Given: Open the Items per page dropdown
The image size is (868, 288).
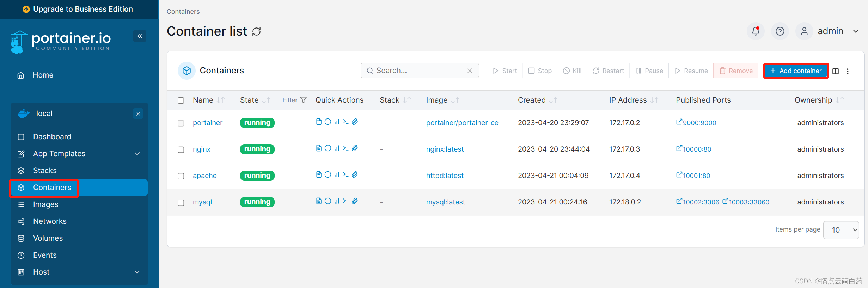Looking at the screenshot, I should click(x=841, y=230).
